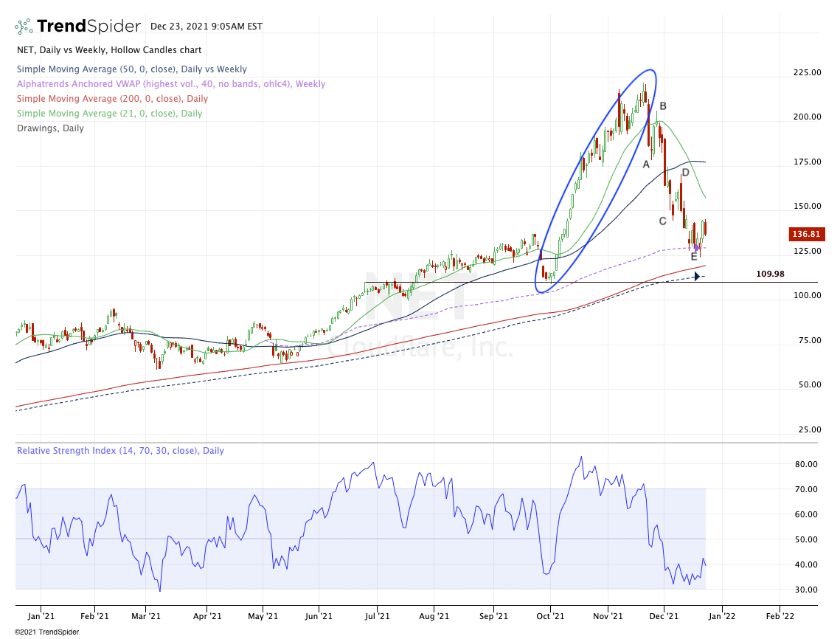This screenshot has width=840, height=639.
Task: Click the timestamp 'Dec 23, 2021 9:05AM EST'
Action: pyautogui.click(x=206, y=27)
